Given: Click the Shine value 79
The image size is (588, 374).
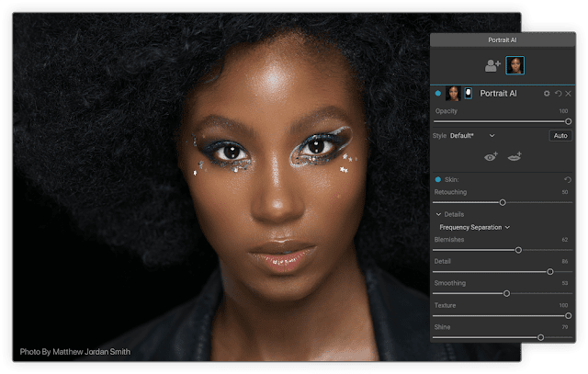Looking at the screenshot, I should [x=565, y=327].
